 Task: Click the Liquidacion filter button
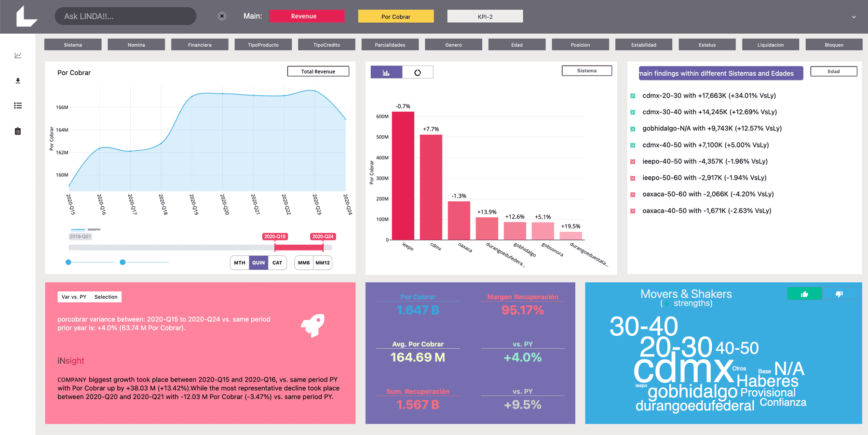[x=771, y=45]
